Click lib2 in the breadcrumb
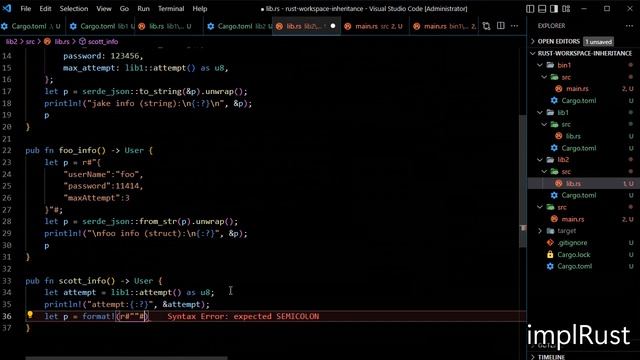The width and height of the screenshot is (640, 360). tap(11, 42)
